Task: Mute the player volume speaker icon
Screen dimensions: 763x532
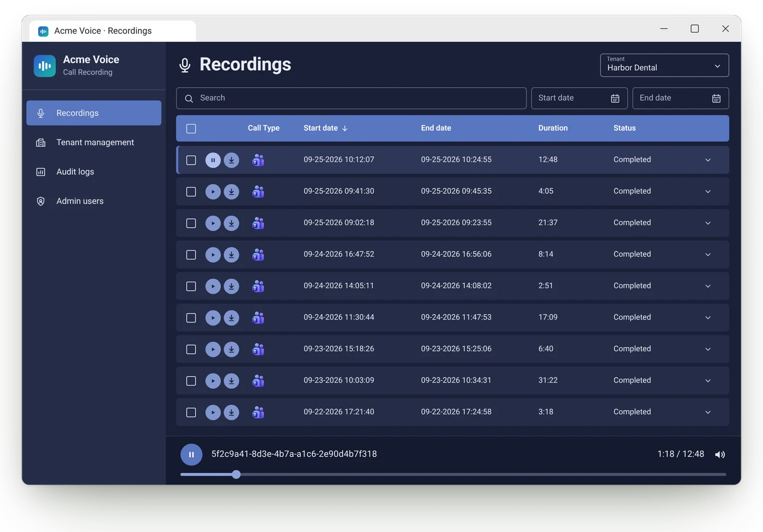Action: coord(720,455)
